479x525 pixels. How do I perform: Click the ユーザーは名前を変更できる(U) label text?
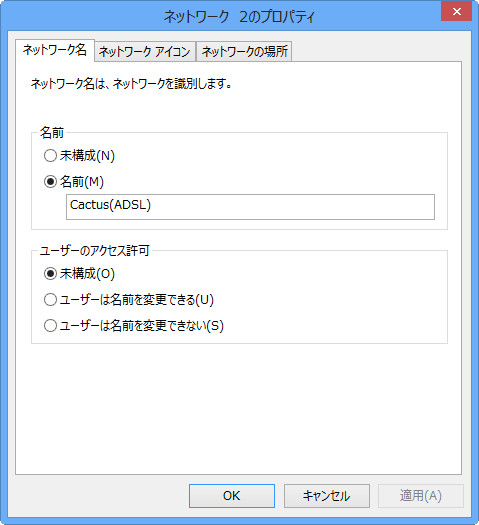click(137, 299)
